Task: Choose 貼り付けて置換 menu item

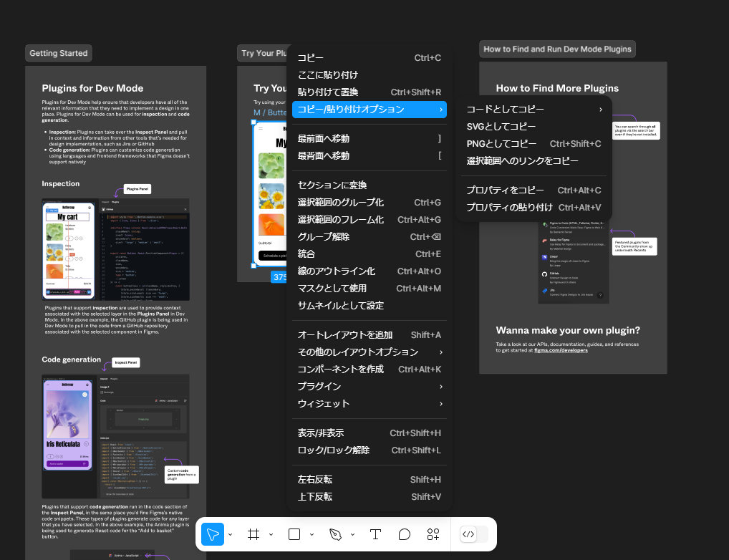Action: (x=369, y=92)
